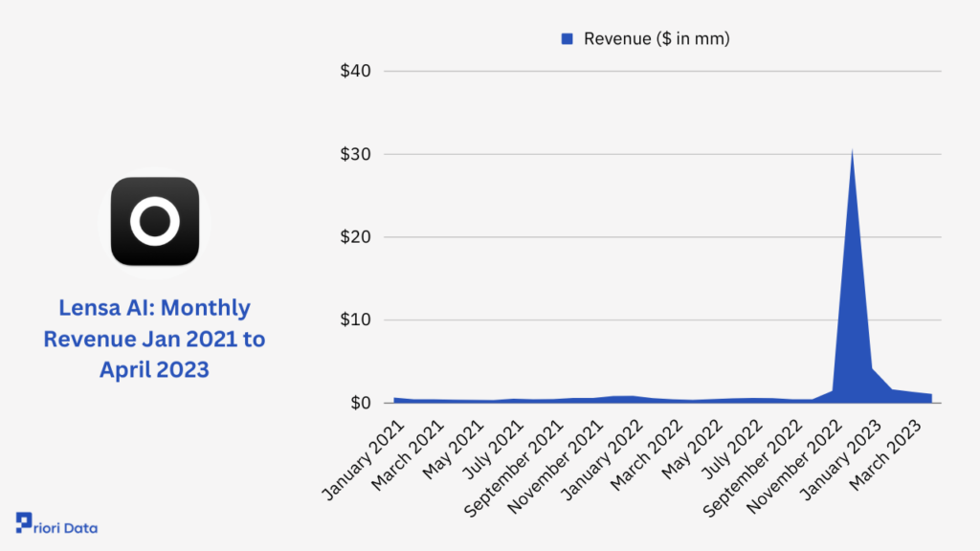This screenshot has height=551, width=980.
Task: Click the "January 2021" x-axis label
Action: (364, 460)
